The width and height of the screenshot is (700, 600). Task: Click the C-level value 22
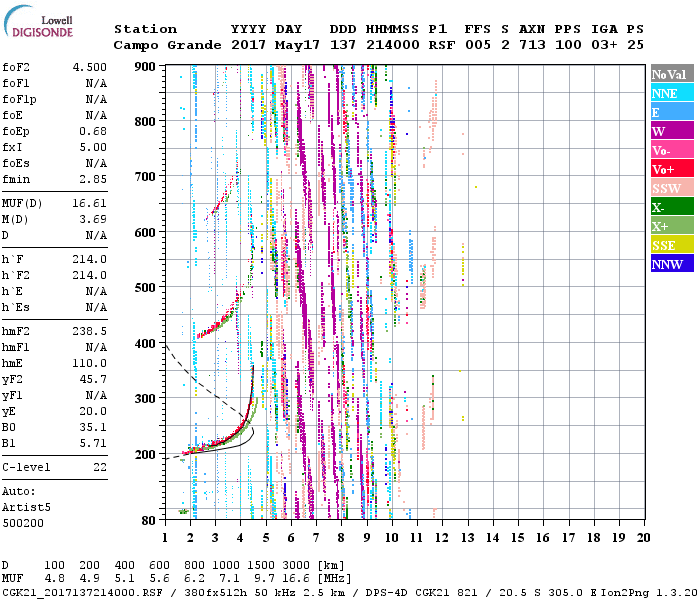100,467
